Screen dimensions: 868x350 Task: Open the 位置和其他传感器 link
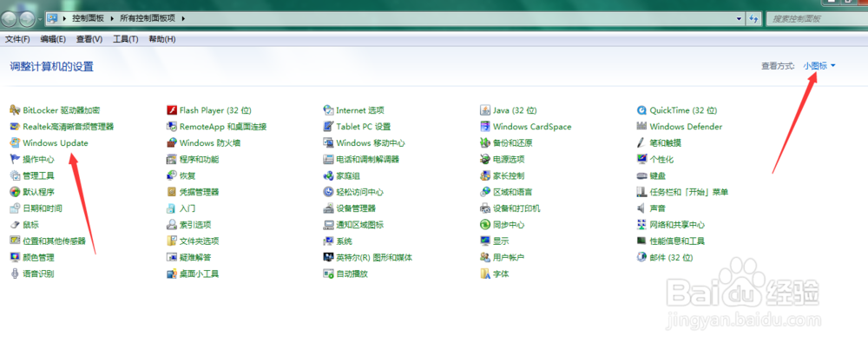pyautogui.click(x=54, y=241)
